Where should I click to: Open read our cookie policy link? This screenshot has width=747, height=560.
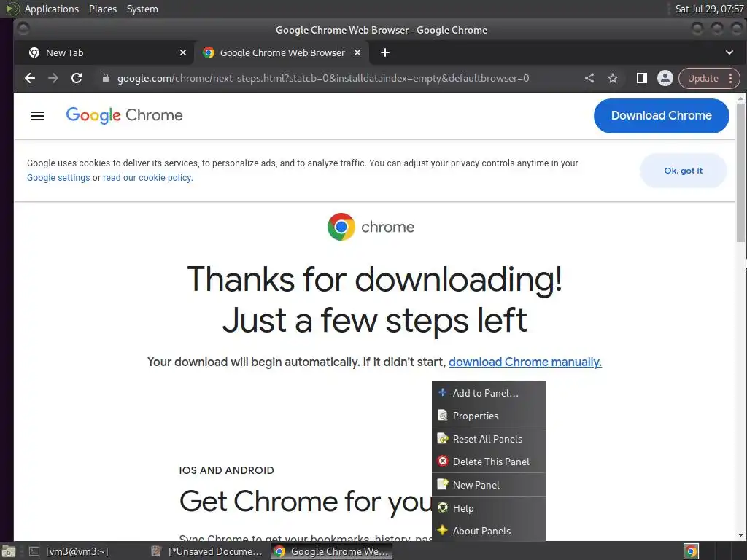(x=147, y=178)
